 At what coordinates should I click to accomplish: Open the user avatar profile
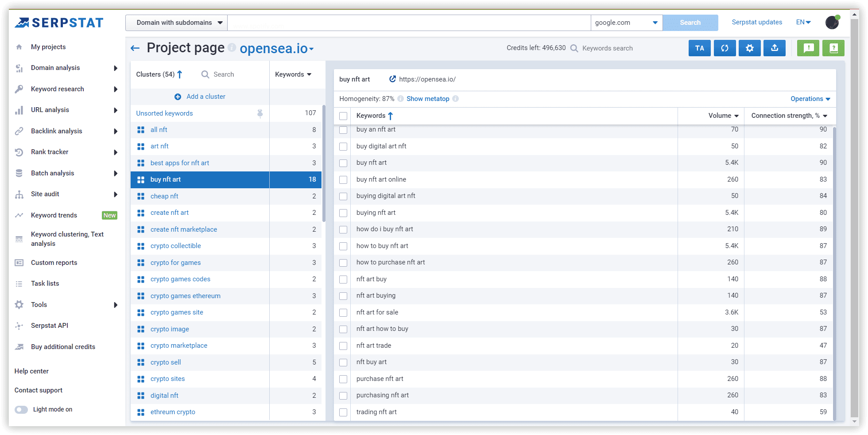(832, 22)
